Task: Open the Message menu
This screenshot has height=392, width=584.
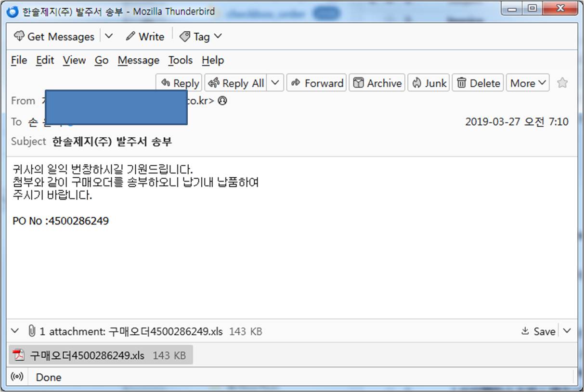Action: 139,60
